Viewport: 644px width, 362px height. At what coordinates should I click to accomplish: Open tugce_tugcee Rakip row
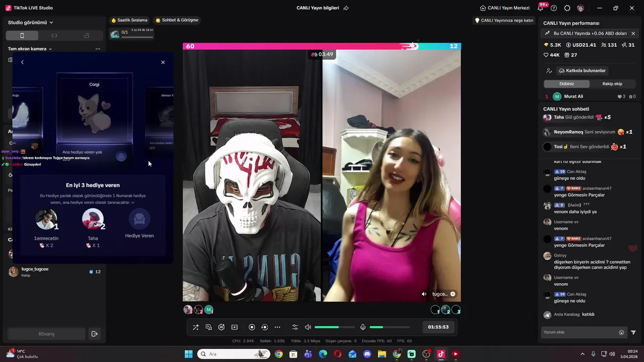tap(54, 272)
